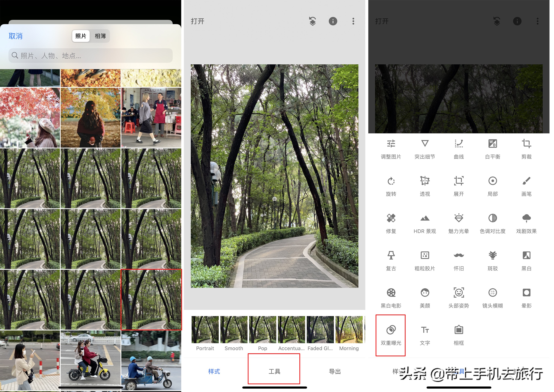This screenshot has width=554, height=392.
Task: Open the 曲线 curves tool
Action: point(459,149)
